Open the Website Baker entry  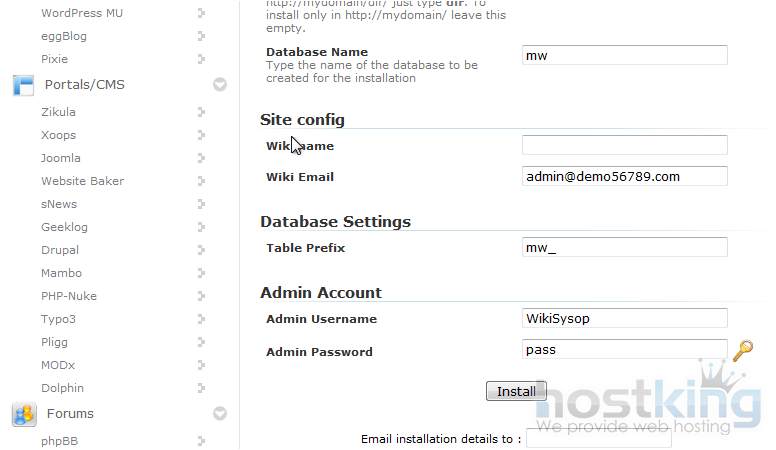[82, 181]
